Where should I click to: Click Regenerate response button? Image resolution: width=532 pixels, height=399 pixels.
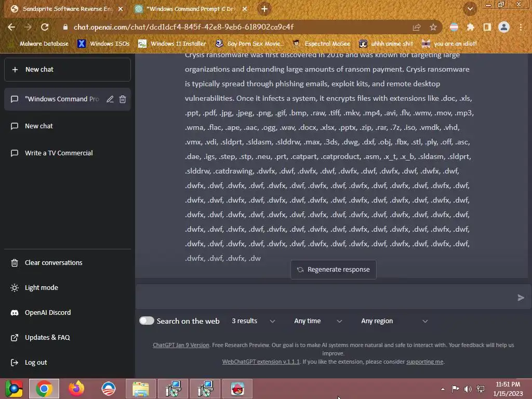click(x=333, y=270)
